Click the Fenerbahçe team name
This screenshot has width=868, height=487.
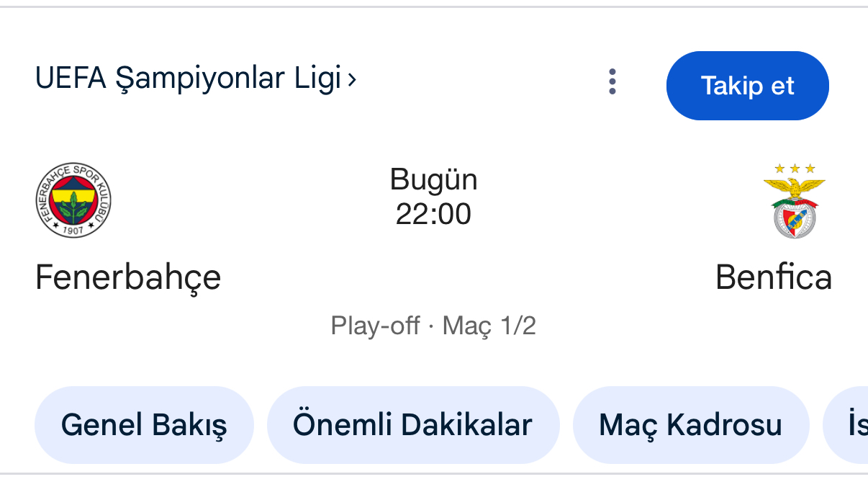coord(128,277)
